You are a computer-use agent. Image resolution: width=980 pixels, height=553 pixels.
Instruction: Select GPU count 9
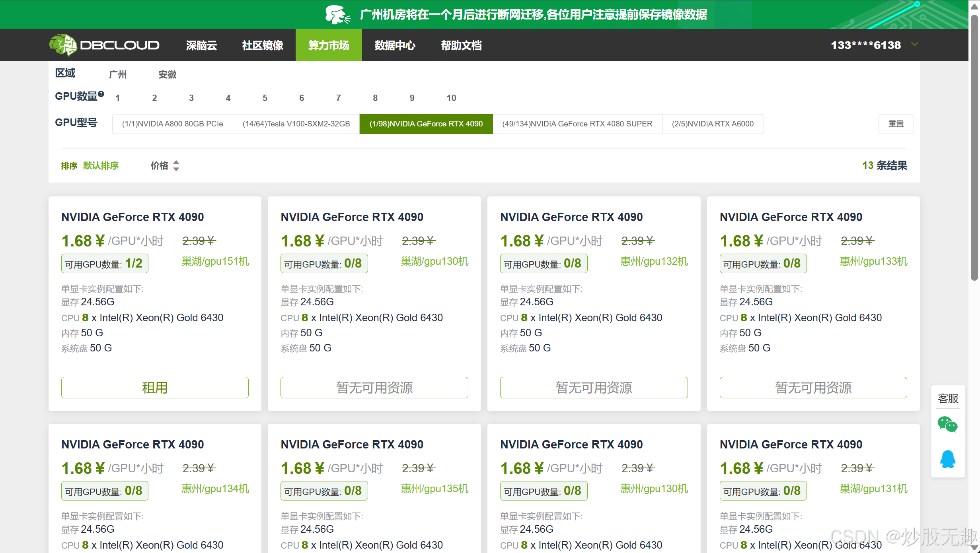[412, 98]
